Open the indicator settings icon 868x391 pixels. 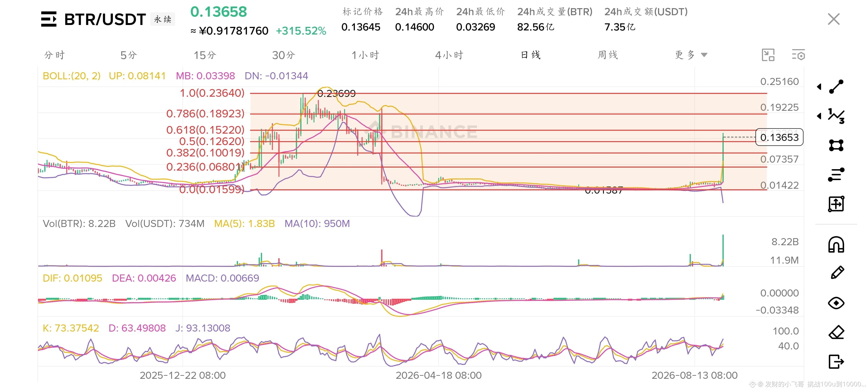coord(798,55)
